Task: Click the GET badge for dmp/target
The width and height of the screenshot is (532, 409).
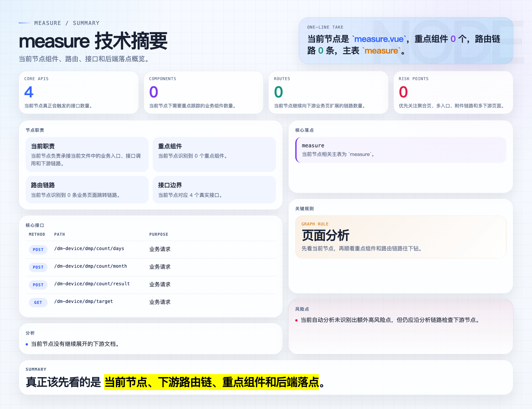Action: click(38, 303)
